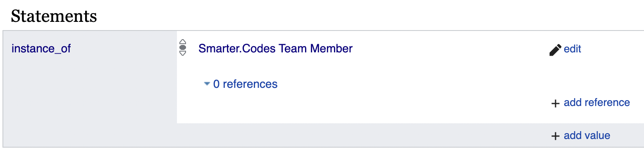Click the add reference link text
This screenshot has width=644, height=160.
597,102
